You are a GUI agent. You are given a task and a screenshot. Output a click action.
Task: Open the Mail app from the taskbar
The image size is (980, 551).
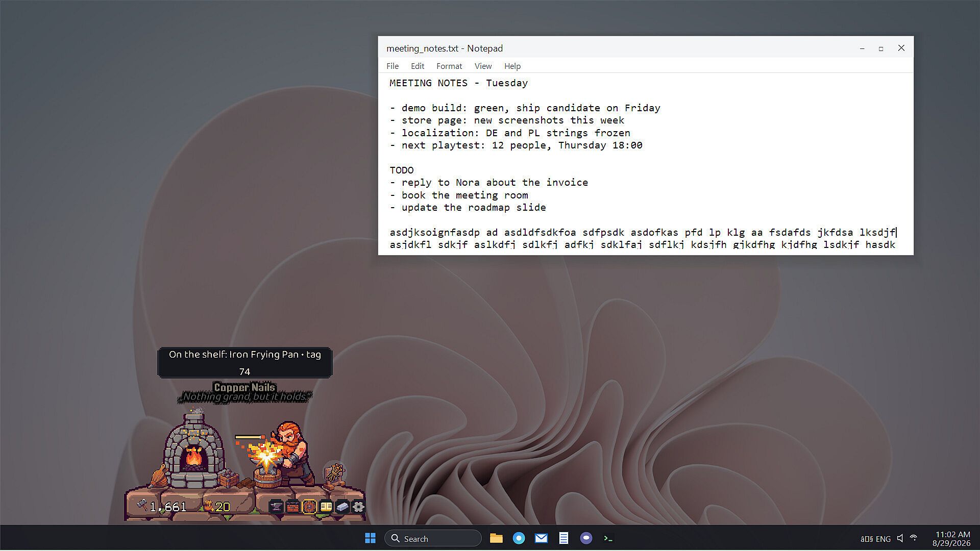(x=541, y=538)
